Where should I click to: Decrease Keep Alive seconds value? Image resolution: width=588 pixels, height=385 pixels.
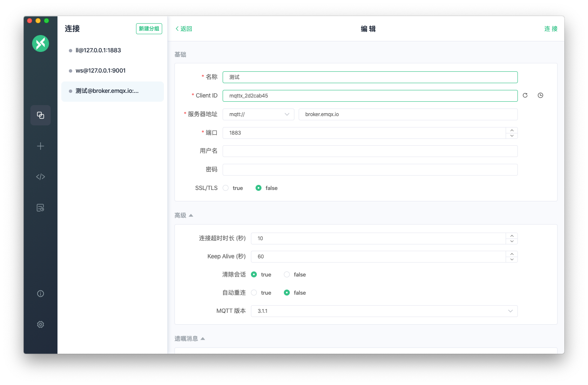[512, 260]
